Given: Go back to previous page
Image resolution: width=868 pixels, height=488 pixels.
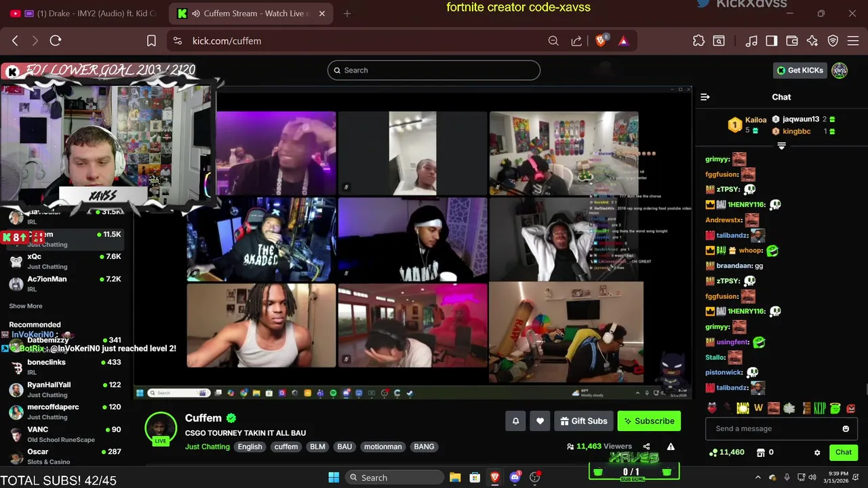Looking at the screenshot, I should [x=15, y=41].
